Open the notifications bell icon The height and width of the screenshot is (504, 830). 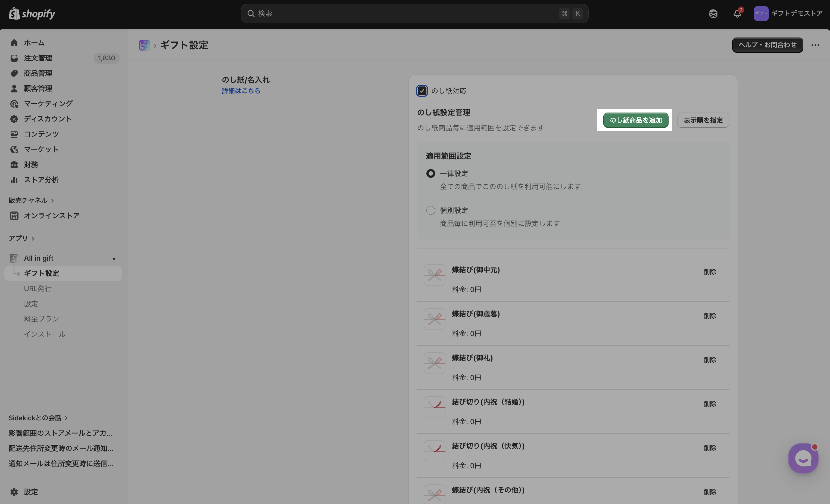click(737, 14)
